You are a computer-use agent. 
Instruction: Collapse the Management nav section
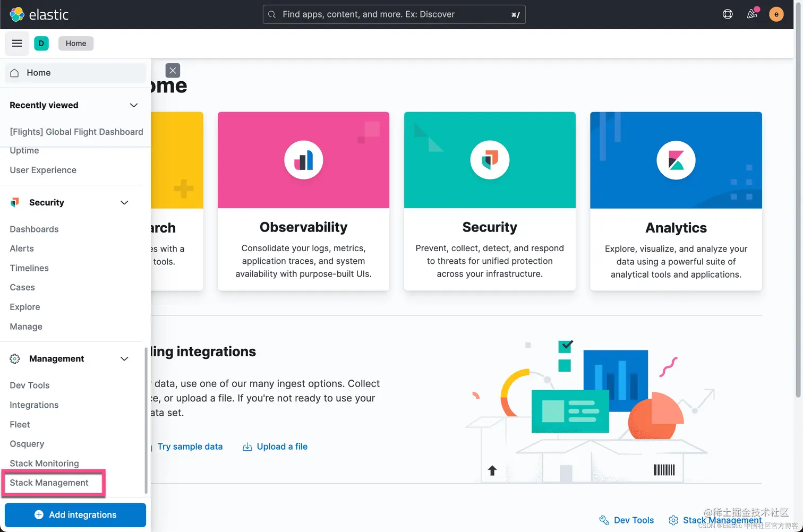point(124,359)
